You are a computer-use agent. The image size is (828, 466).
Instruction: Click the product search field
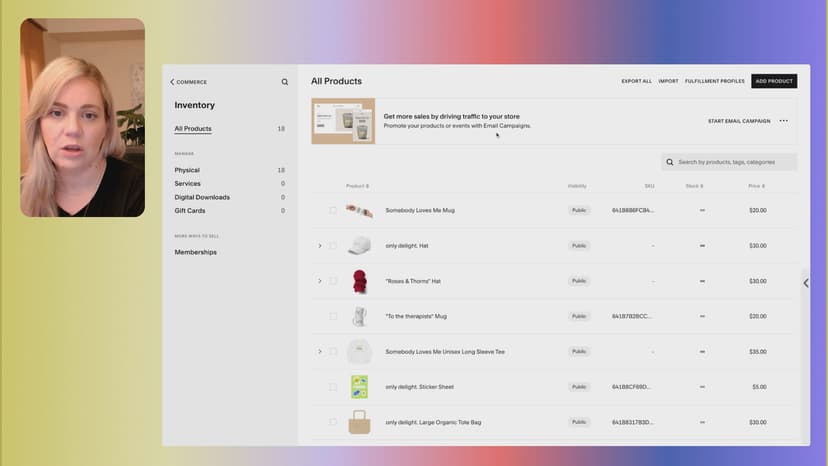click(x=735, y=162)
